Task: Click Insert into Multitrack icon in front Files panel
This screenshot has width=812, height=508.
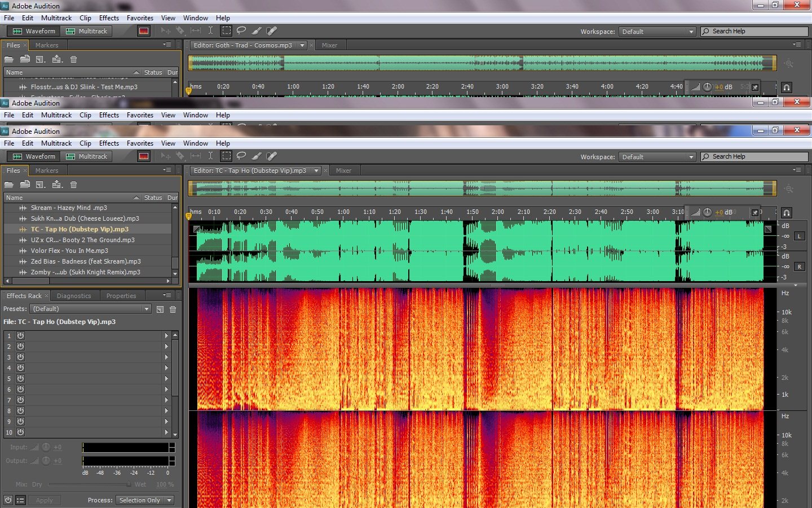Action: tap(57, 185)
